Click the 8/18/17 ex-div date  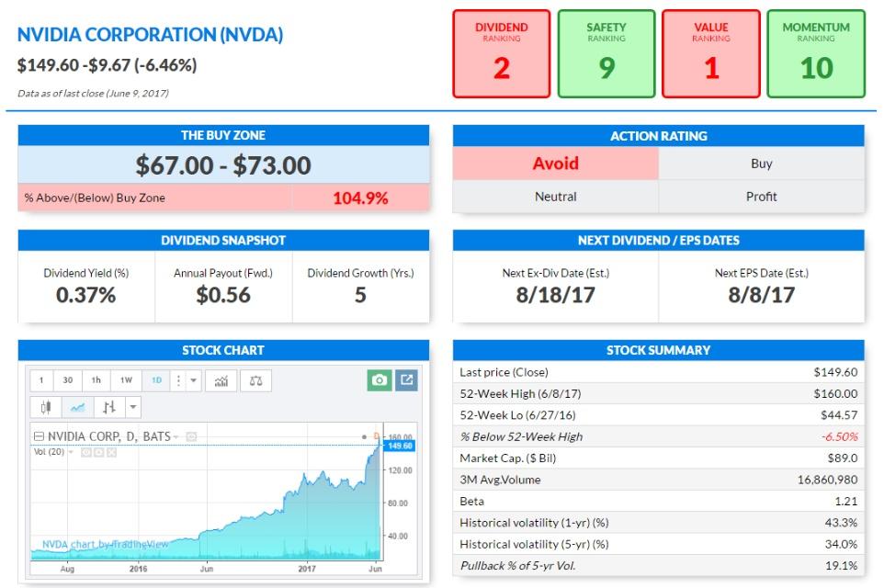(555, 295)
